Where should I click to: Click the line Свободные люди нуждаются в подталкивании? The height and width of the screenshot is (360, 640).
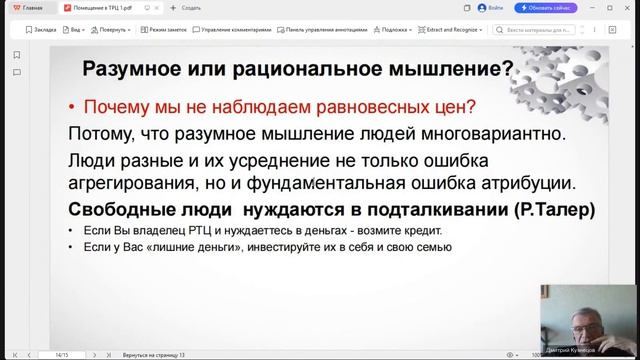tap(332, 209)
